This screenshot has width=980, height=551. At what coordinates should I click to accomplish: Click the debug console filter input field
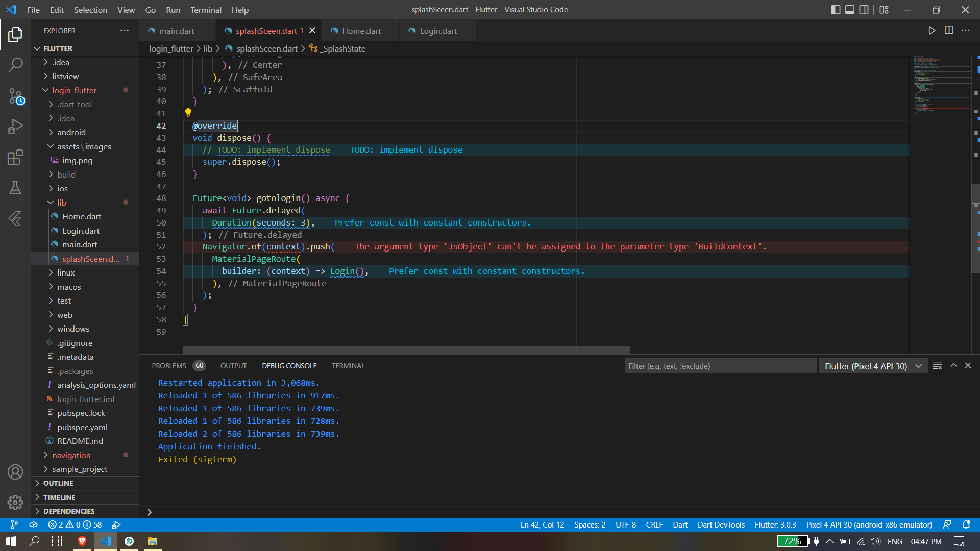click(720, 366)
